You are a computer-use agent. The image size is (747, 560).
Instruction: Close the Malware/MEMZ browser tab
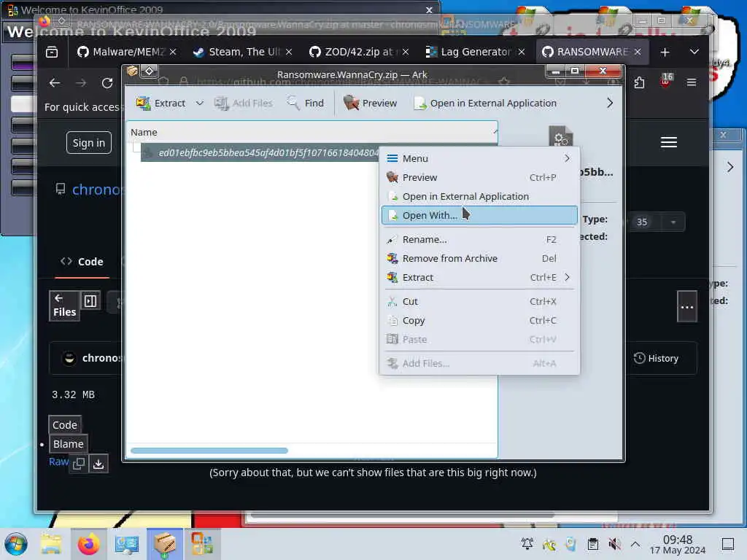[x=173, y=52]
